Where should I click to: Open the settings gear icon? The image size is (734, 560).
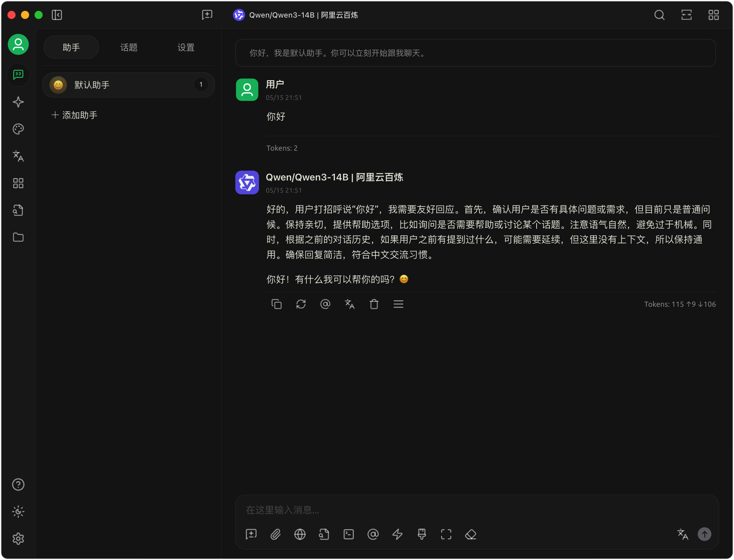pyautogui.click(x=18, y=539)
